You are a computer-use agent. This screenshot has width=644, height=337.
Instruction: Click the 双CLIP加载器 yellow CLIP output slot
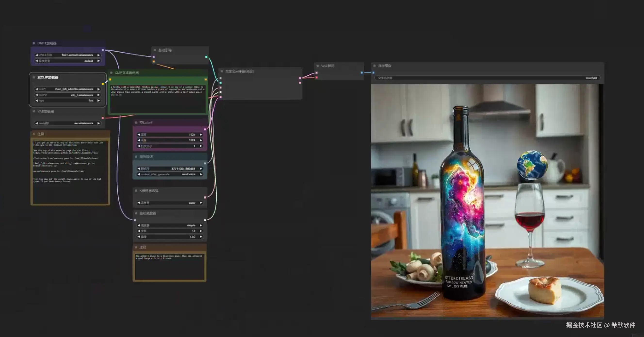coord(103,84)
